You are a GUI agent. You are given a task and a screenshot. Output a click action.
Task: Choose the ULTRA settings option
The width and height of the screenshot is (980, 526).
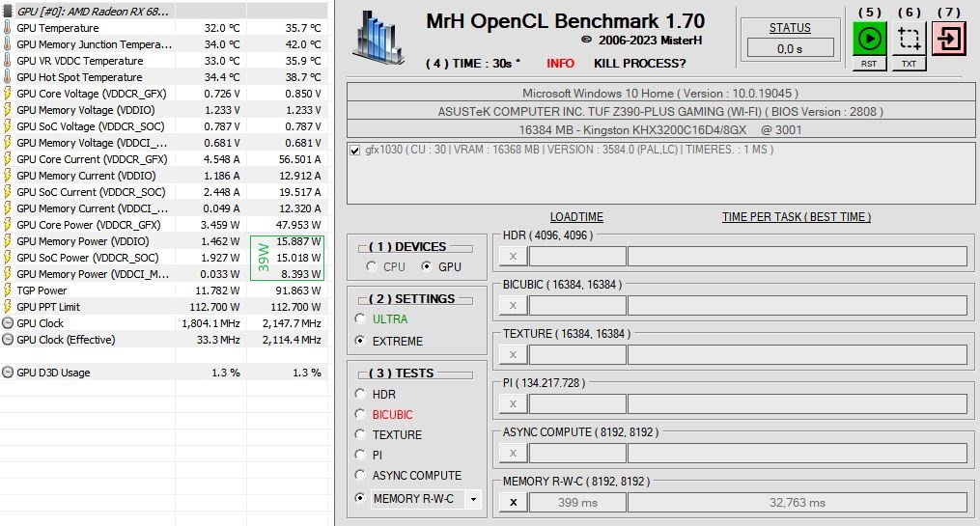[360, 318]
